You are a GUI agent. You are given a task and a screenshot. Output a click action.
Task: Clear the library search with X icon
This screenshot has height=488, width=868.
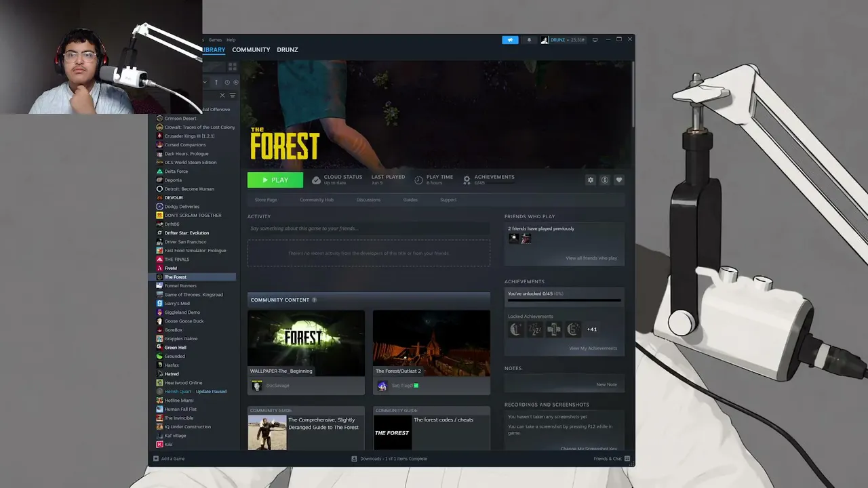(222, 96)
